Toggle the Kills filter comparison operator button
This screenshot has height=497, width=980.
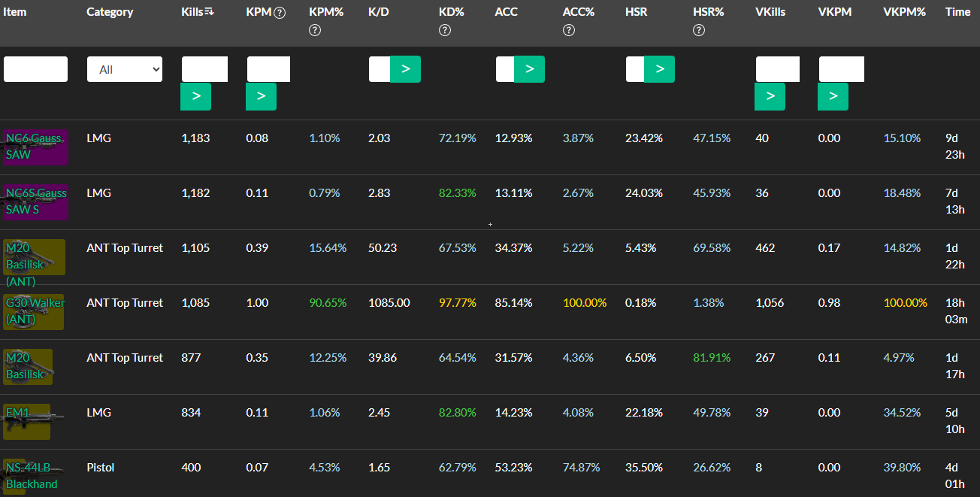[x=195, y=96]
